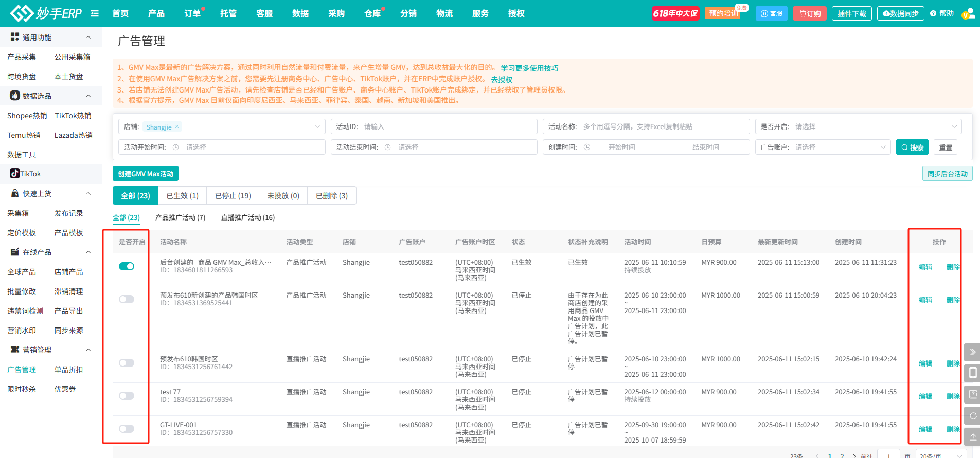Click the refresh icon on right edge

point(972,415)
